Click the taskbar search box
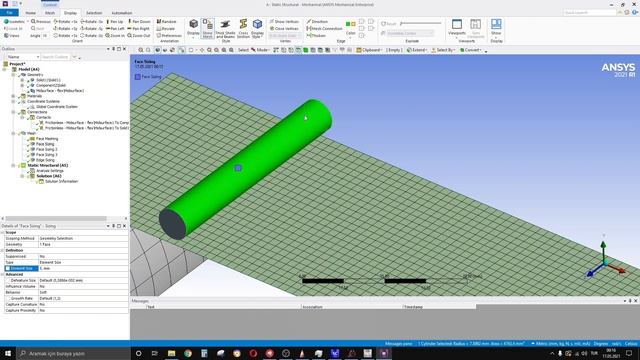The height and width of the screenshot is (360, 640). point(73,353)
